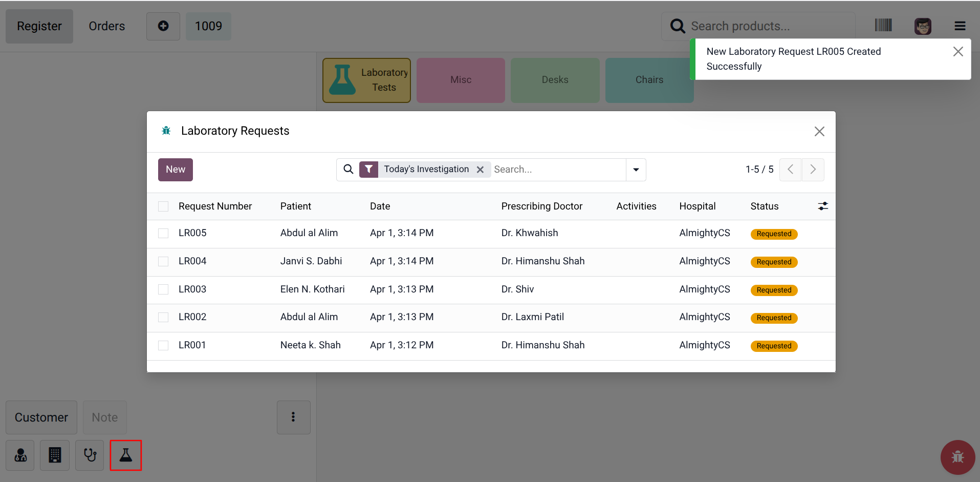The width and height of the screenshot is (980, 482).
Task: Click the stethoscope icon button
Action: point(90,455)
